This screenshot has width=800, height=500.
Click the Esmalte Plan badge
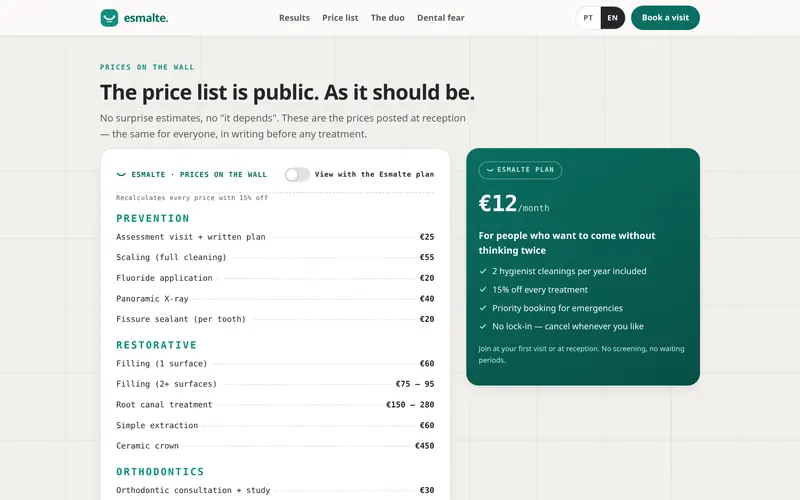(520, 170)
